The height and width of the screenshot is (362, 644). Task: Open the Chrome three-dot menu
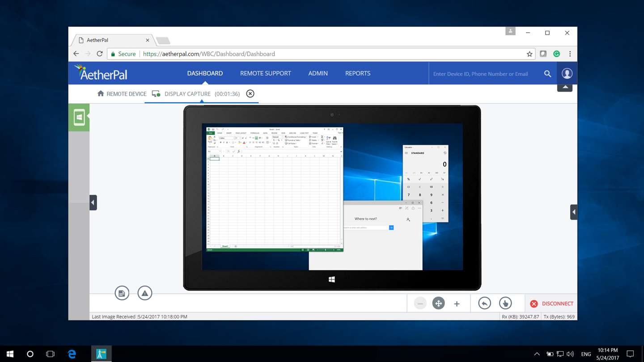click(570, 54)
